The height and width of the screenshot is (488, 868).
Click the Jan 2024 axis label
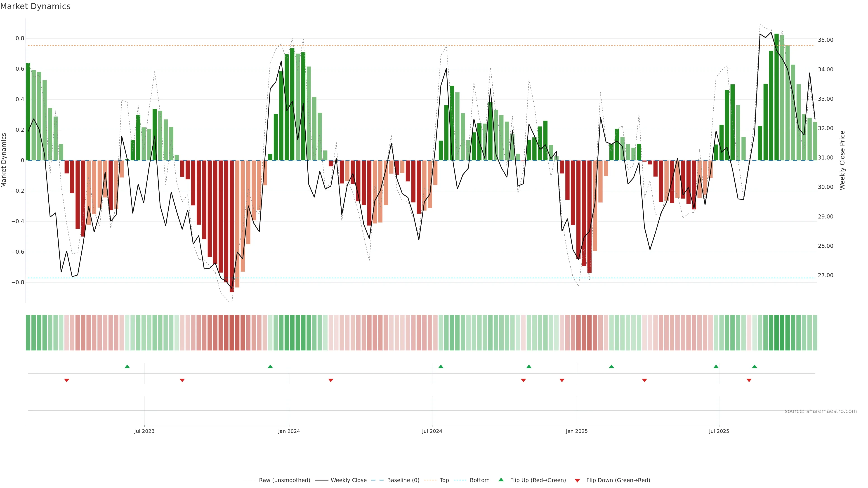point(289,431)
